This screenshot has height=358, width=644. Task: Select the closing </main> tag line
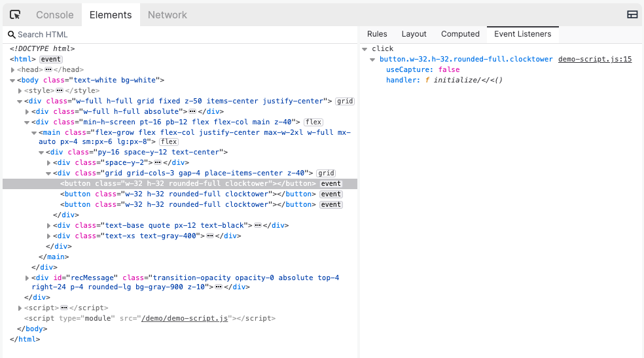click(54, 257)
